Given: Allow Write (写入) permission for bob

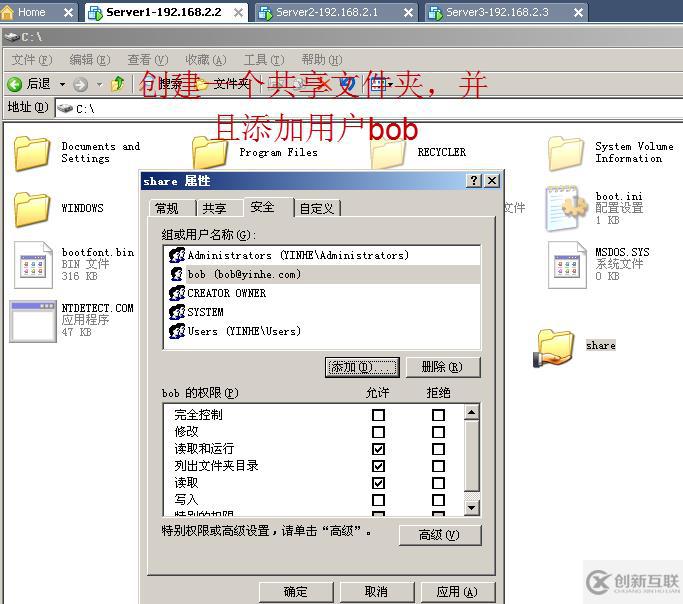Looking at the screenshot, I should (x=379, y=500).
